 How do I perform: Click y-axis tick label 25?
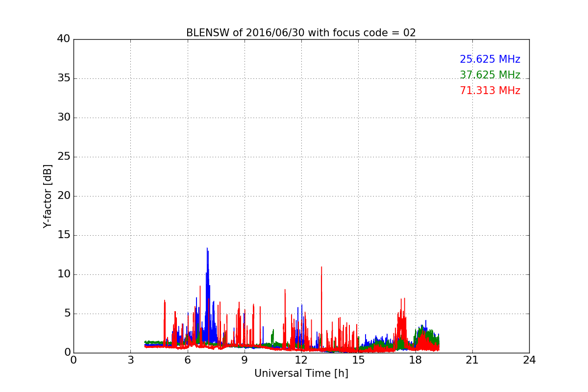pos(64,157)
